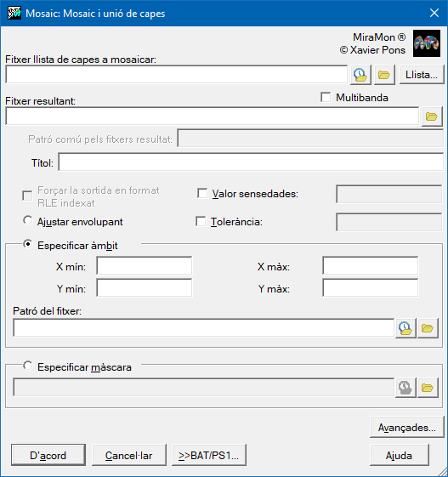
Task: Browse folder for Patró del fitxer
Action: click(428, 328)
